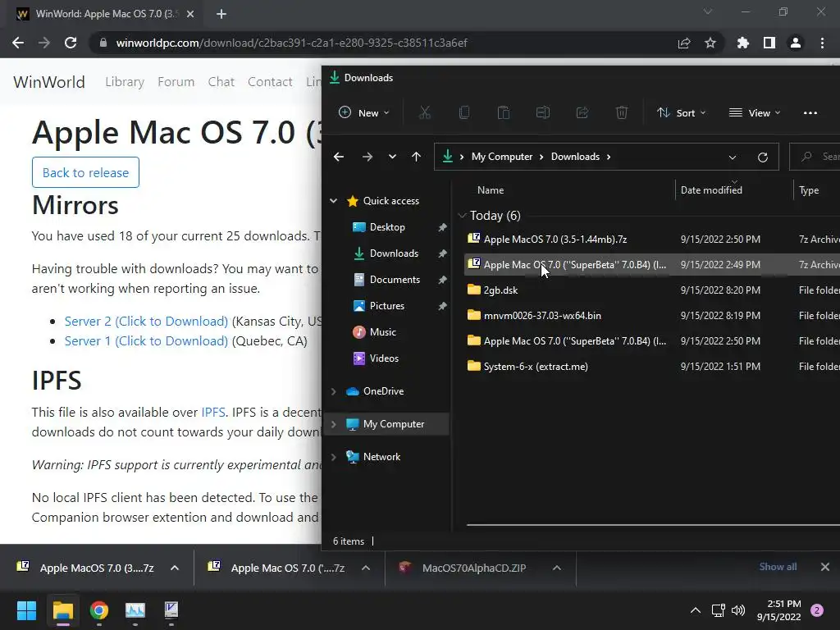
Task: Toggle Chrome side panel icon
Action: 769,43
